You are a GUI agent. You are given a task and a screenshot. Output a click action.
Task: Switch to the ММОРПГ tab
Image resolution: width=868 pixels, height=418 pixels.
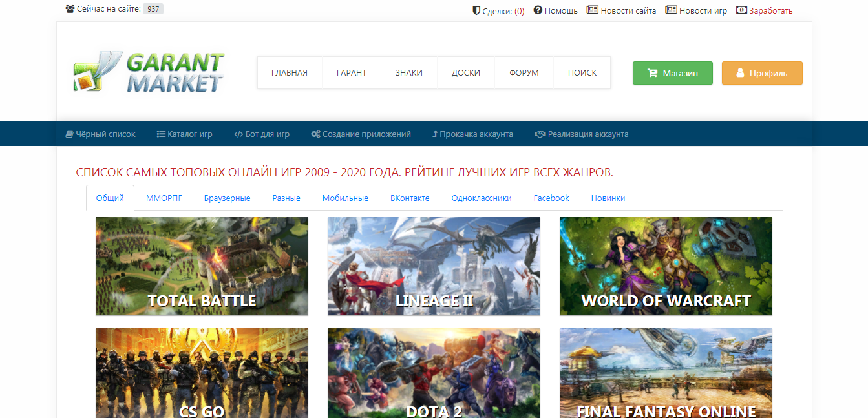pyautogui.click(x=164, y=198)
